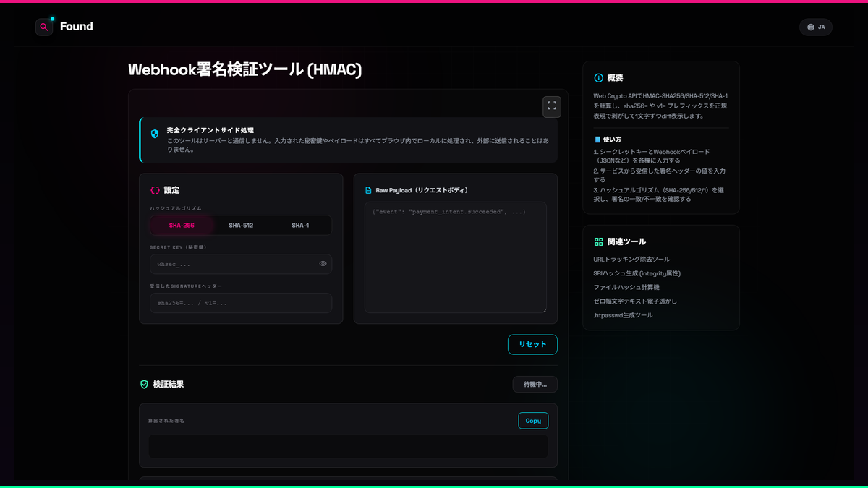
Task: Focus the Raw Payload textarea
Action: [456, 257]
